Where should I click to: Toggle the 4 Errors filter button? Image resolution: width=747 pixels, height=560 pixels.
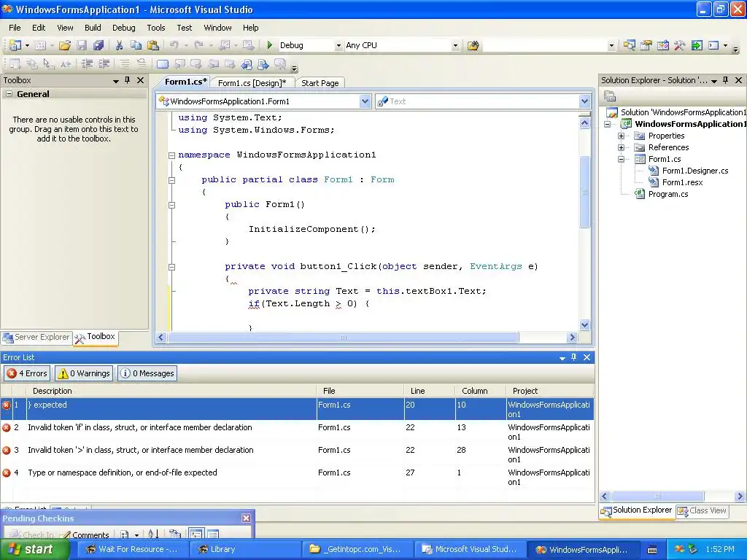[27, 373]
